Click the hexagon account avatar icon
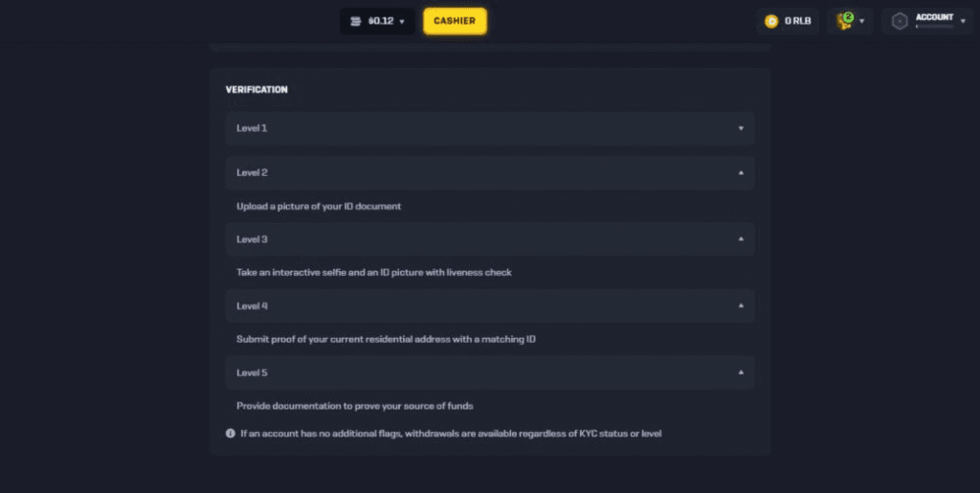The width and height of the screenshot is (980, 493). tap(900, 21)
